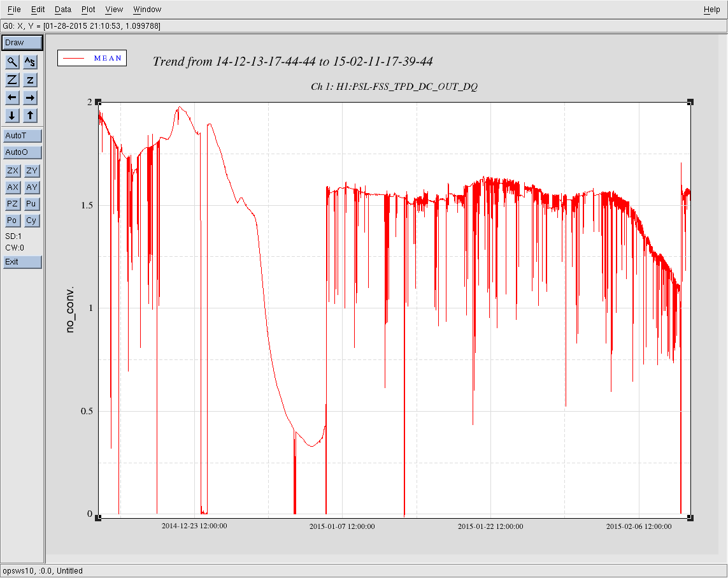Screen dimensions: 728x578
Task: Click the Exit button
Action: coord(23,262)
